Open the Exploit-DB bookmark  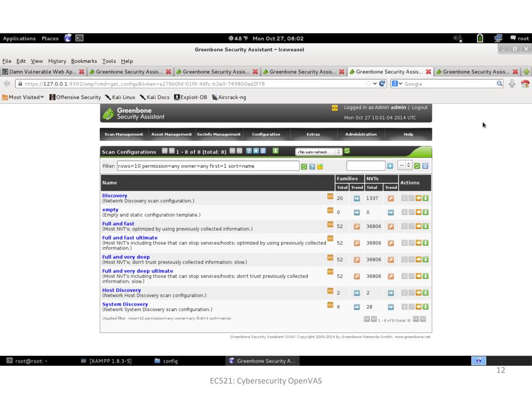pyautogui.click(x=190, y=97)
